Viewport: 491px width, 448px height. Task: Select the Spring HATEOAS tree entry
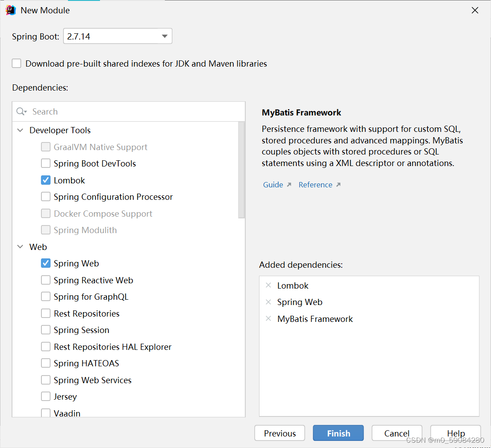point(87,363)
